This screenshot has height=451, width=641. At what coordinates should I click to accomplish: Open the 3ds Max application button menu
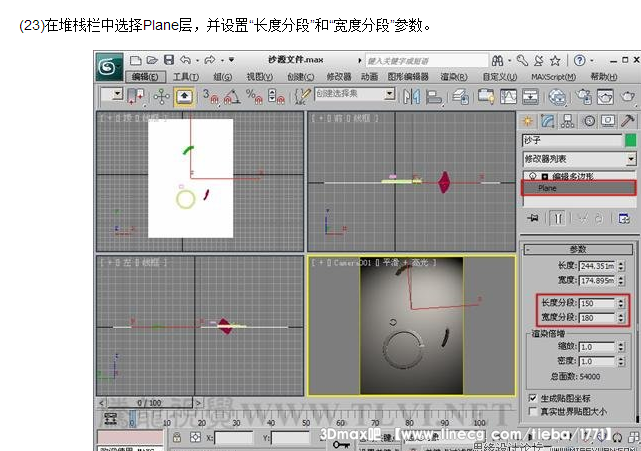click(109, 67)
